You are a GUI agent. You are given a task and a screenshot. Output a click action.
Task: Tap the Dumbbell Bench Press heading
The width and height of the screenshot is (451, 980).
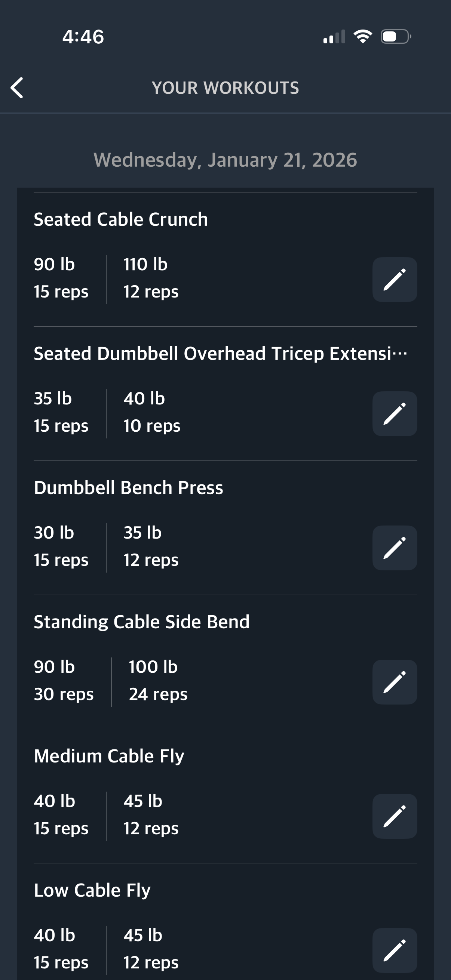tap(128, 488)
